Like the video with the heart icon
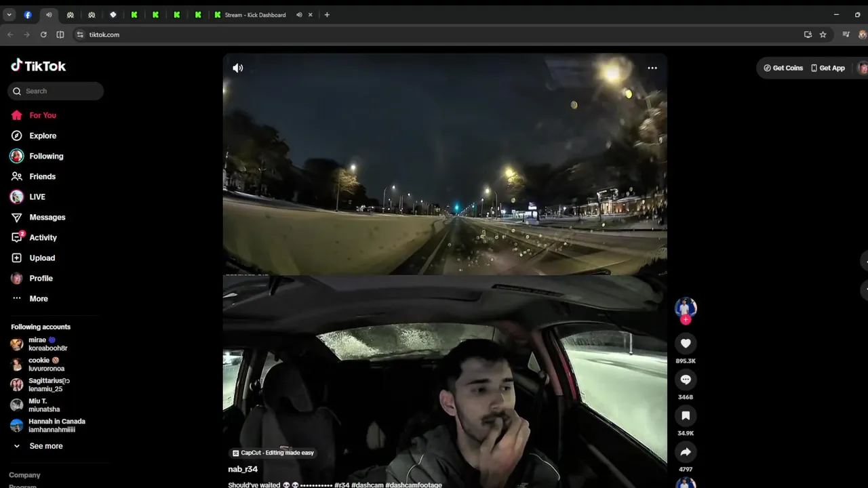This screenshot has width=868, height=488. click(686, 344)
